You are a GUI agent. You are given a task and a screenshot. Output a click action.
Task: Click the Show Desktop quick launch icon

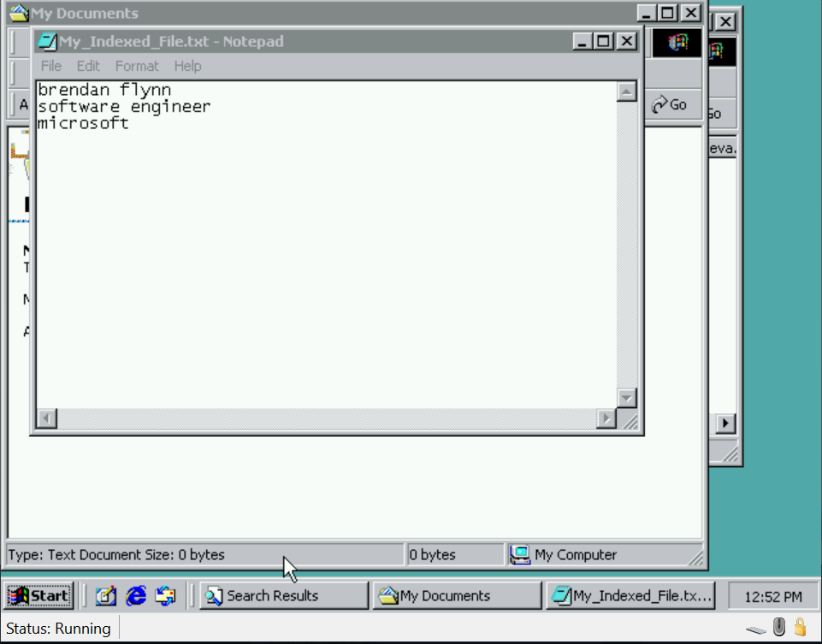[106, 595]
